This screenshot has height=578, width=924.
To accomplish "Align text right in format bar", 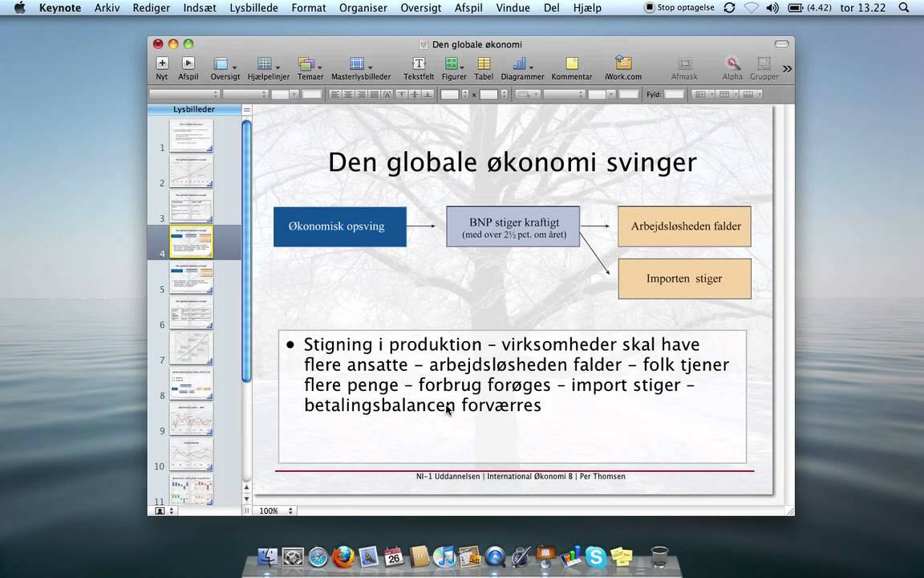I will point(361,95).
